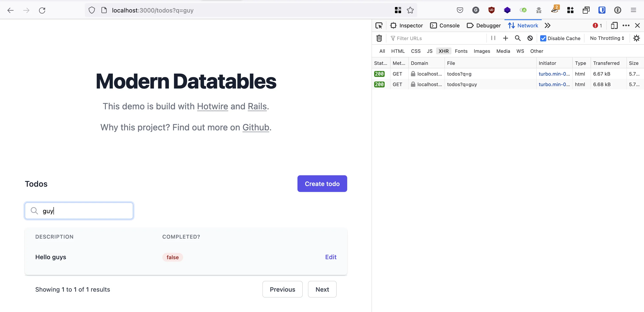The width and height of the screenshot is (644, 312).
Task: Enable the HTML request filter
Action: pyautogui.click(x=398, y=51)
